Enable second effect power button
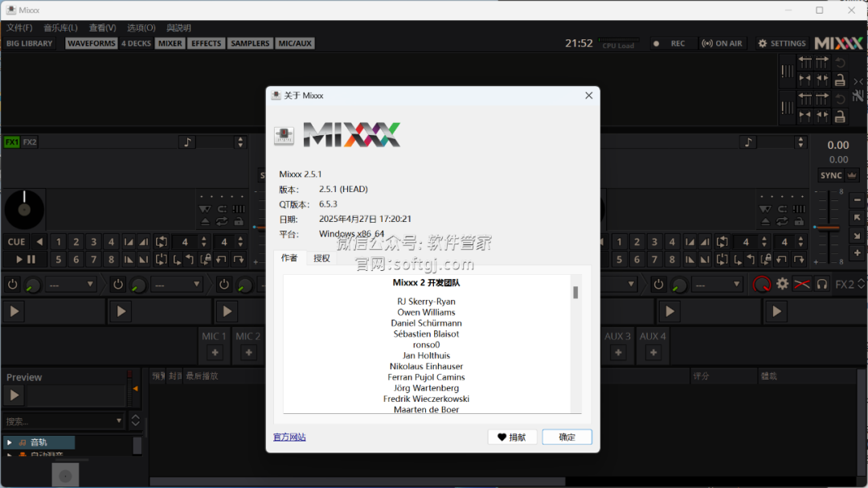Screen dimensions: 868x488 118,285
